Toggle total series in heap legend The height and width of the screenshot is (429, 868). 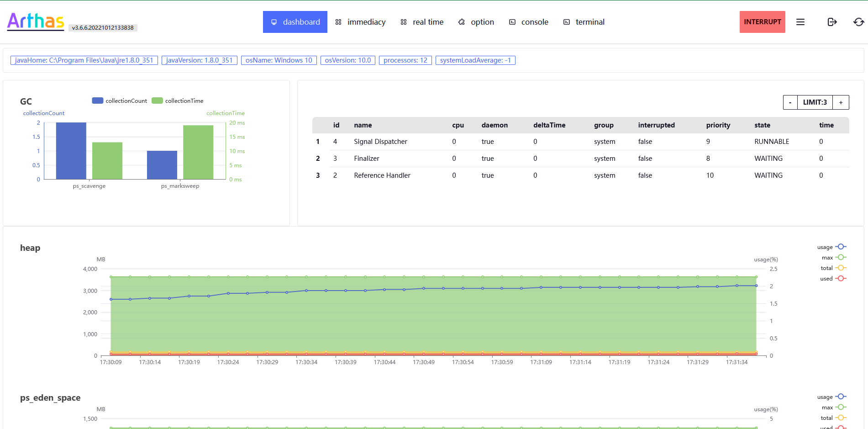click(x=834, y=268)
